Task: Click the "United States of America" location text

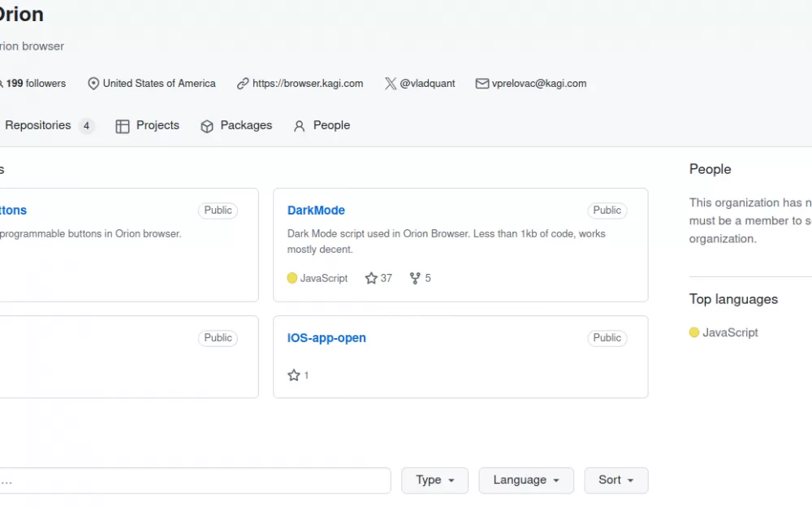Action: tap(159, 84)
